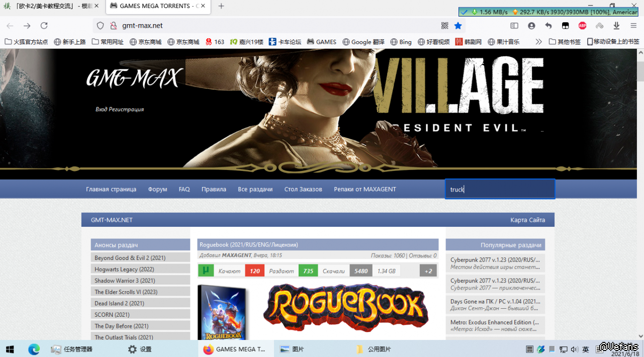Open Edge from the Windows taskbar
This screenshot has height=357, width=644.
[34, 349]
